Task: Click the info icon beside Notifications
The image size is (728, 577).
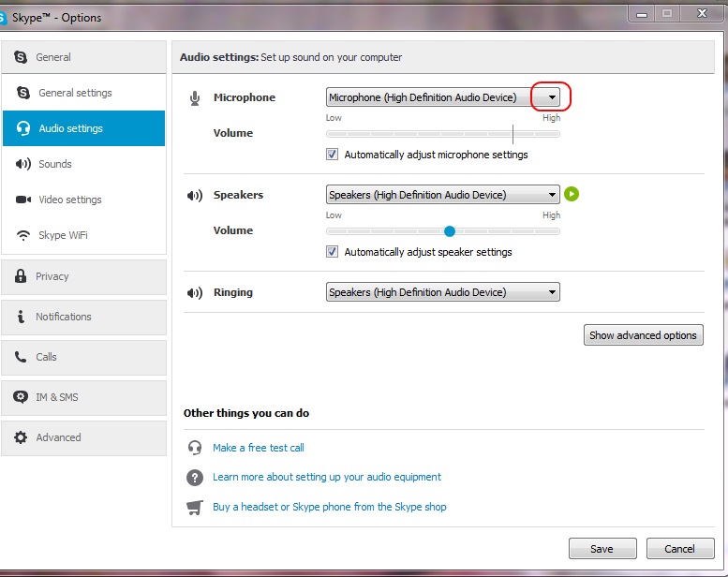Action: click(21, 316)
